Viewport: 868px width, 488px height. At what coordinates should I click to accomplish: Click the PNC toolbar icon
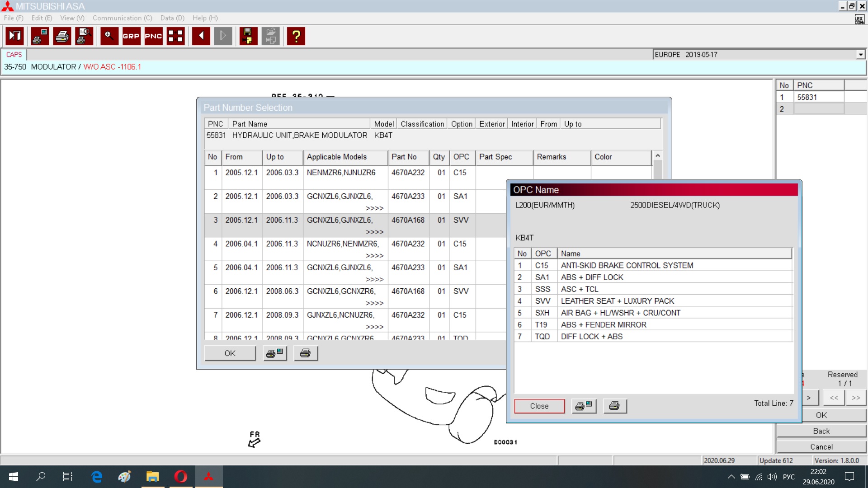point(153,36)
